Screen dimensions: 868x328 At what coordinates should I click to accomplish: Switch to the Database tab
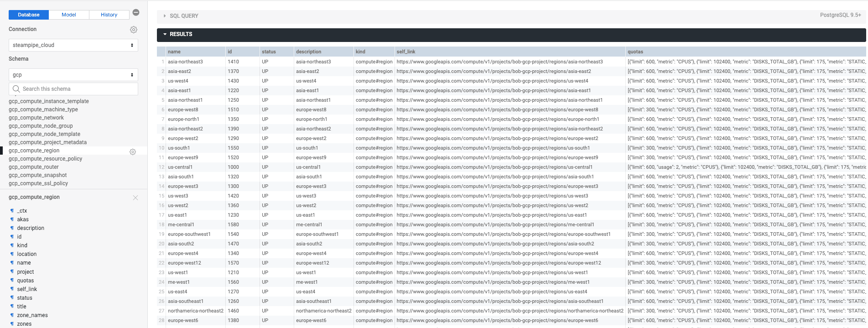[x=29, y=15]
